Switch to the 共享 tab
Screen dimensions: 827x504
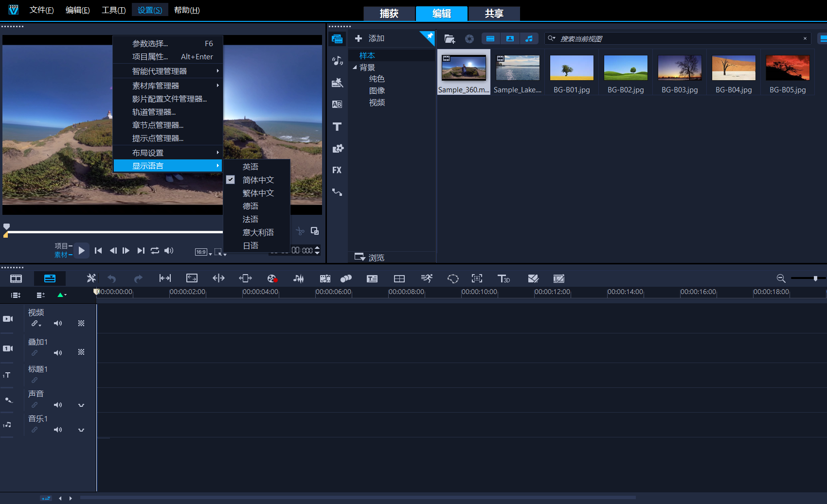(x=494, y=14)
